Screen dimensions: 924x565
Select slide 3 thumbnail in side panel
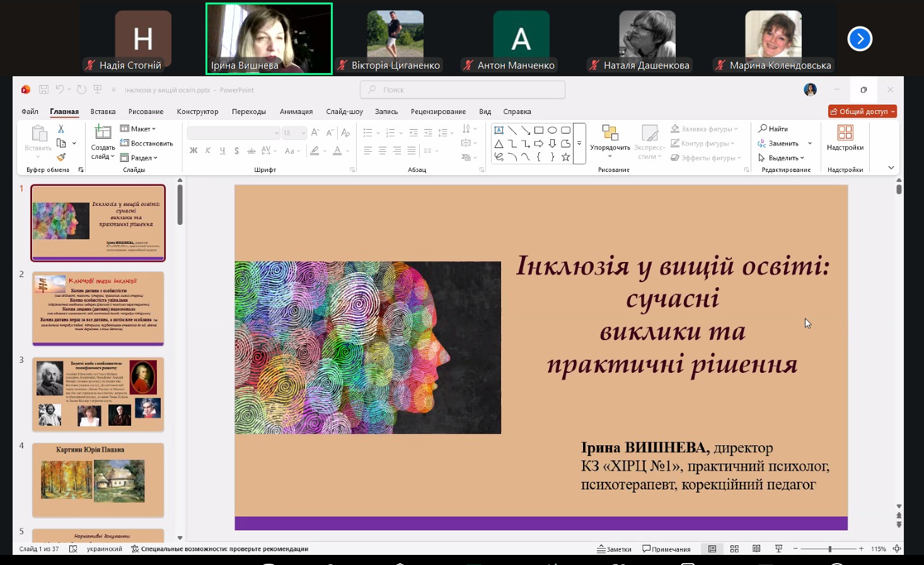coord(98,395)
